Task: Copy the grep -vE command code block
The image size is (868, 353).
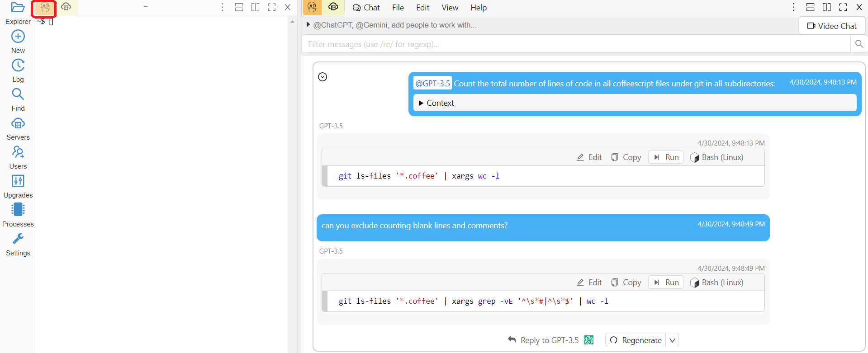Action: (626, 282)
